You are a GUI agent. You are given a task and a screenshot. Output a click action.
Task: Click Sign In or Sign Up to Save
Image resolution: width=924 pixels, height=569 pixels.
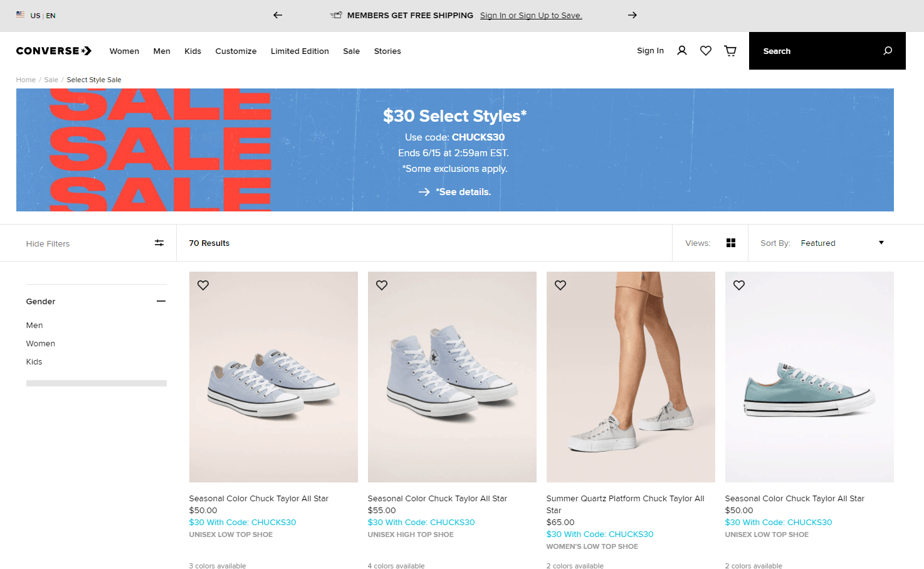click(x=531, y=16)
